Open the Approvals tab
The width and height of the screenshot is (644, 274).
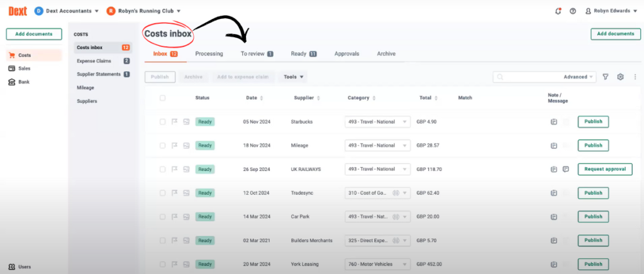[x=347, y=54]
